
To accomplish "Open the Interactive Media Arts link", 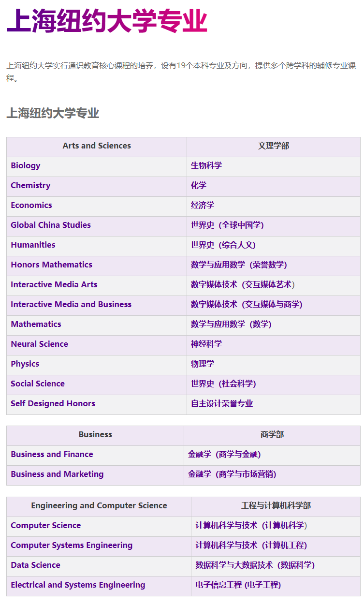I will pyautogui.click(x=54, y=284).
